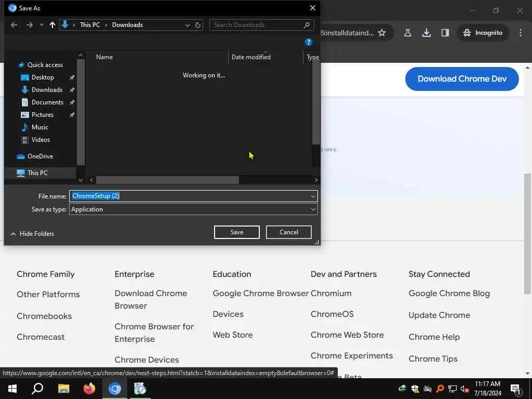Open Firefox from taskbar

click(89, 389)
